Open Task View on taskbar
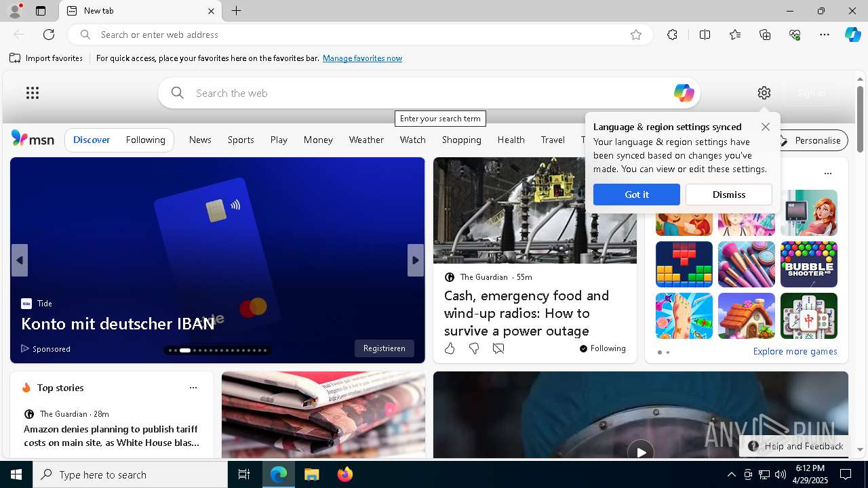The image size is (868, 488). tap(244, 474)
